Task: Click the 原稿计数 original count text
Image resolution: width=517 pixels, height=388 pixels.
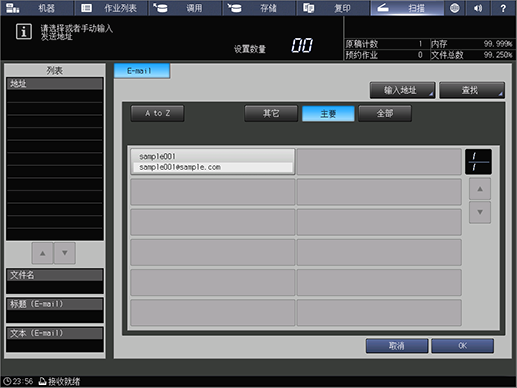Action: (x=362, y=44)
